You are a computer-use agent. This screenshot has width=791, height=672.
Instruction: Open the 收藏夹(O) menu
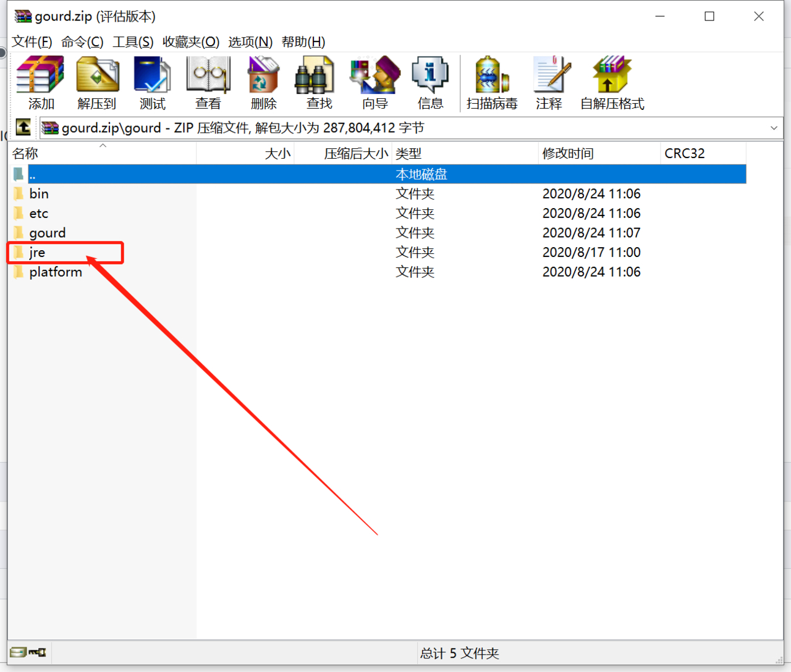pos(191,41)
